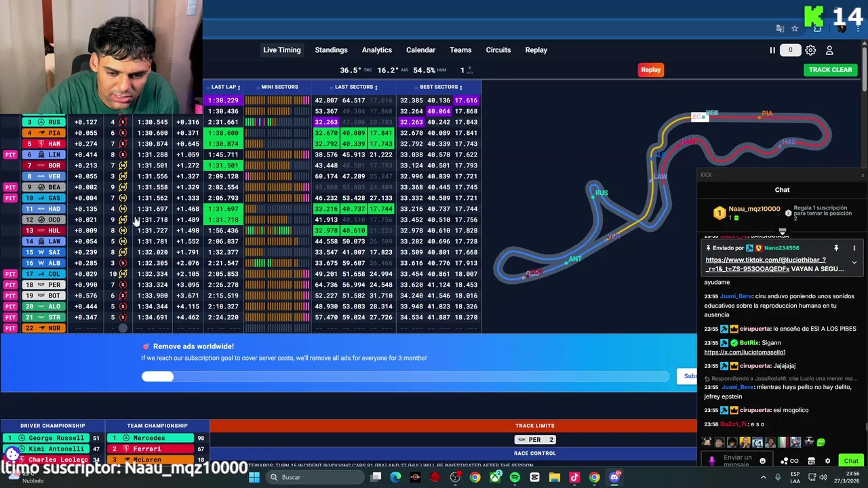Switch to the Live Timing tab
This screenshot has height=488, width=868.
[x=281, y=50]
